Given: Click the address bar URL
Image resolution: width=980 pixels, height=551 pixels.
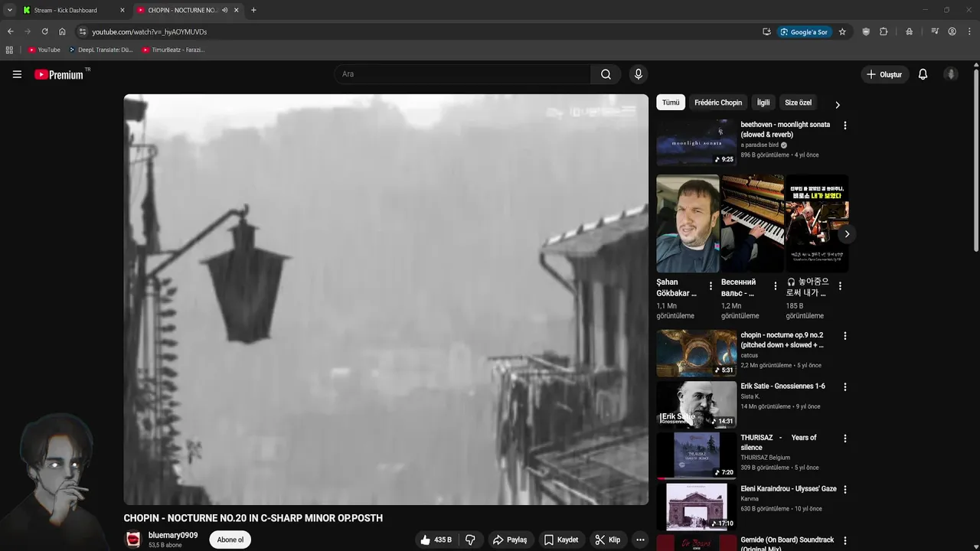Looking at the screenshot, I should tap(149, 31).
